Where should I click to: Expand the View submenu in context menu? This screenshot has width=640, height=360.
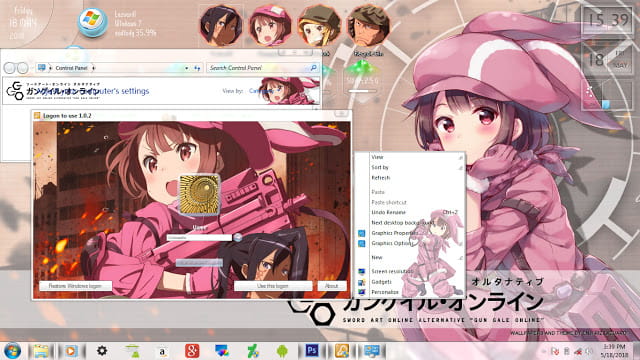pyautogui.click(x=460, y=157)
